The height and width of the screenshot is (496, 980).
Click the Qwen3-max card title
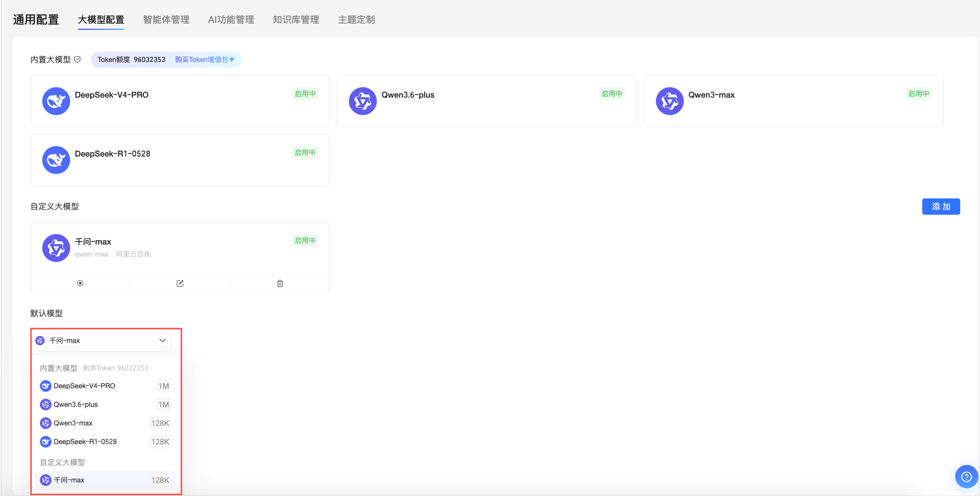pos(711,95)
